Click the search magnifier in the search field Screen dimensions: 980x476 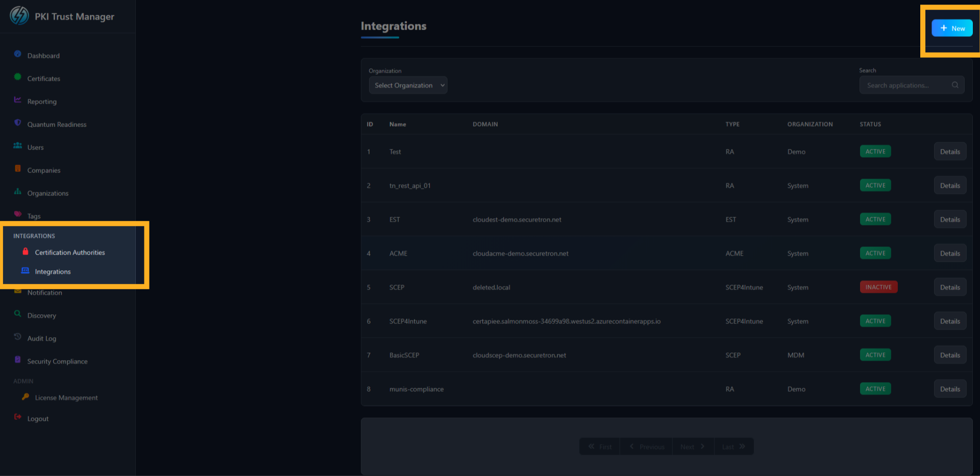click(955, 85)
